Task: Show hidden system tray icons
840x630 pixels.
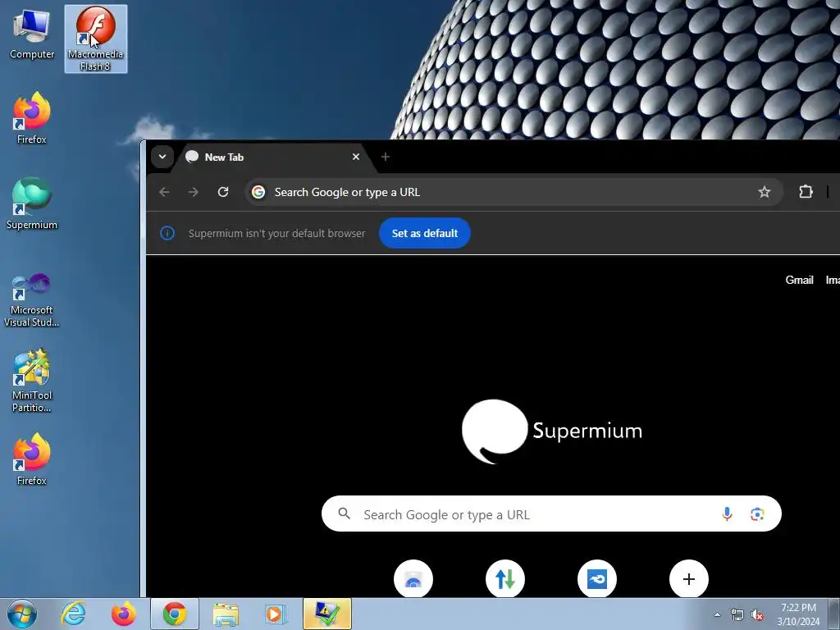Action: tap(717, 614)
